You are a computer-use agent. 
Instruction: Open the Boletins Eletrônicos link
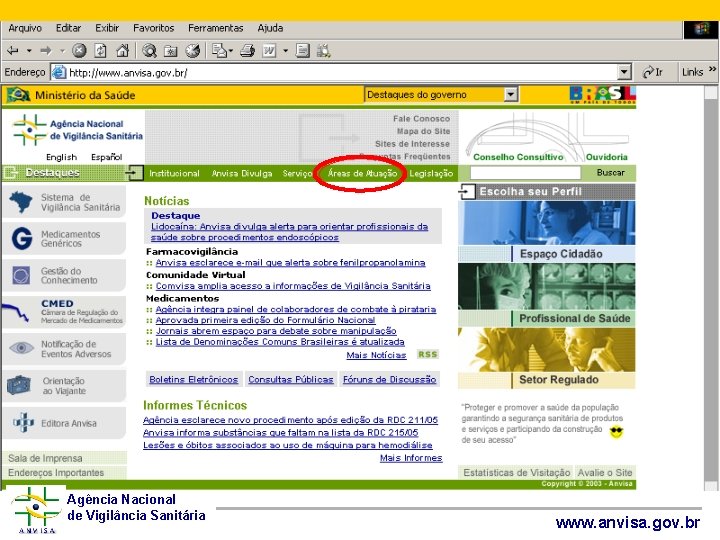(194, 379)
